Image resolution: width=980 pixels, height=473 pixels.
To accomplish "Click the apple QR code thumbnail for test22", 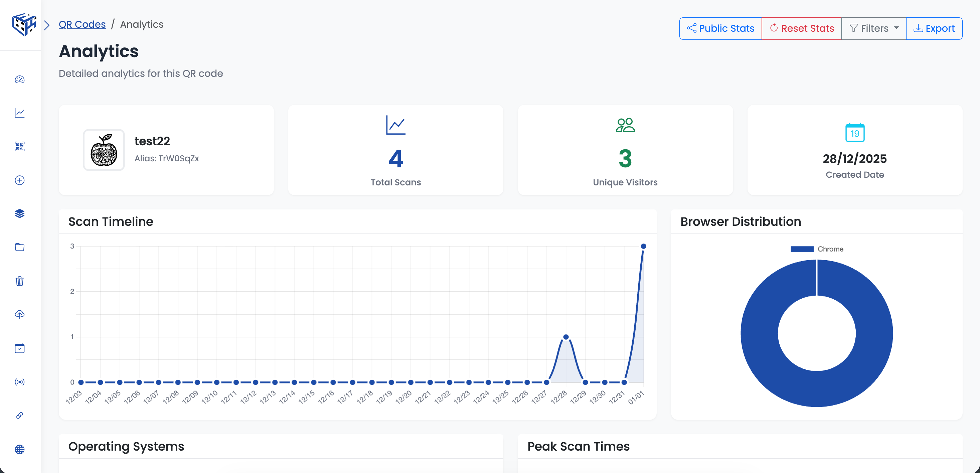I will click(x=104, y=150).
